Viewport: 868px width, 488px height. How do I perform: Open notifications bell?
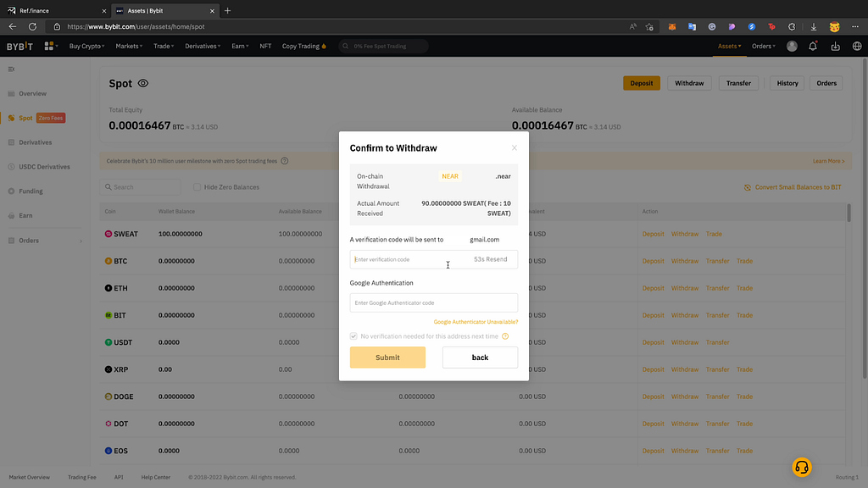click(x=813, y=47)
